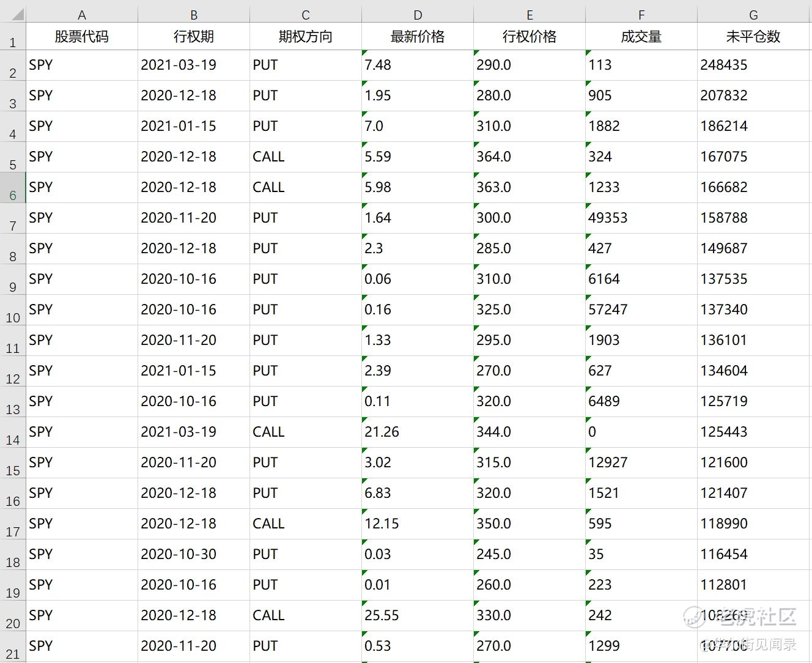812x663 pixels.
Task: Select cell with open interest 136101
Action: pyautogui.click(x=753, y=341)
